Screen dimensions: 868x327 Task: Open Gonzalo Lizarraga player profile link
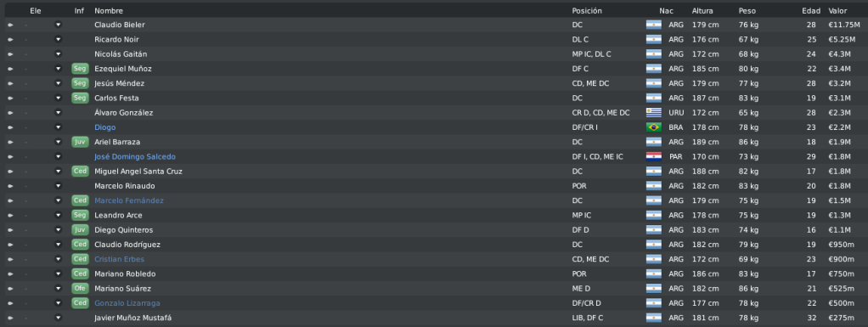pyautogui.click(x=127, y=302)
